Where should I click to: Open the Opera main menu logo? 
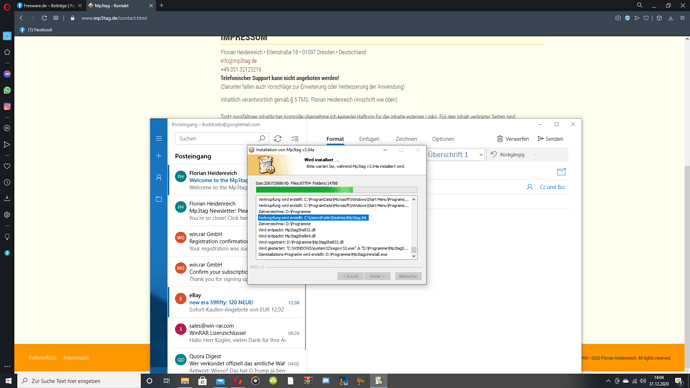click(7, 6)
